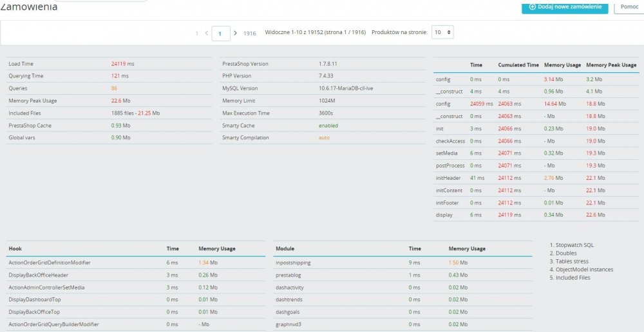Click the current page number input field
The height and width of the screenshot is (332, 644).
coord(221,33)
